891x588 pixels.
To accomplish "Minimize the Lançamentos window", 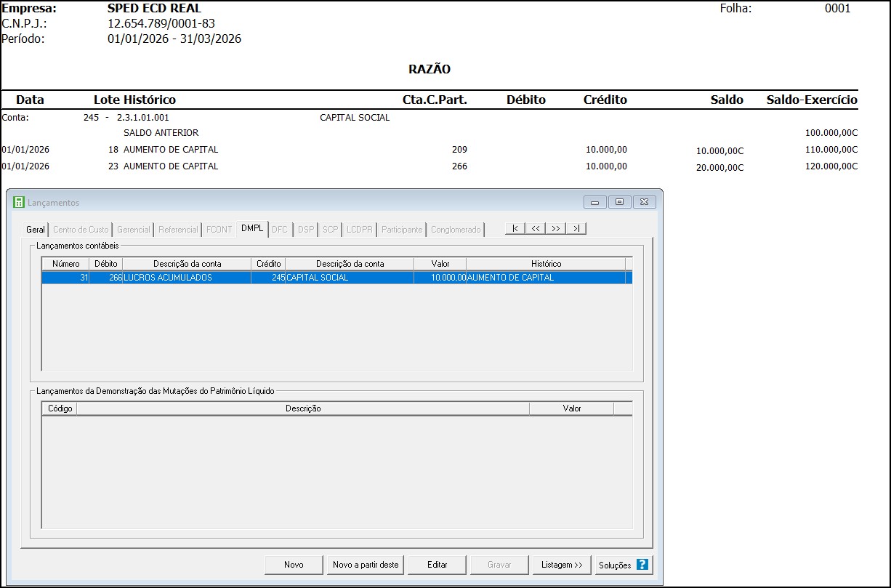I will (x=595, y=202).
